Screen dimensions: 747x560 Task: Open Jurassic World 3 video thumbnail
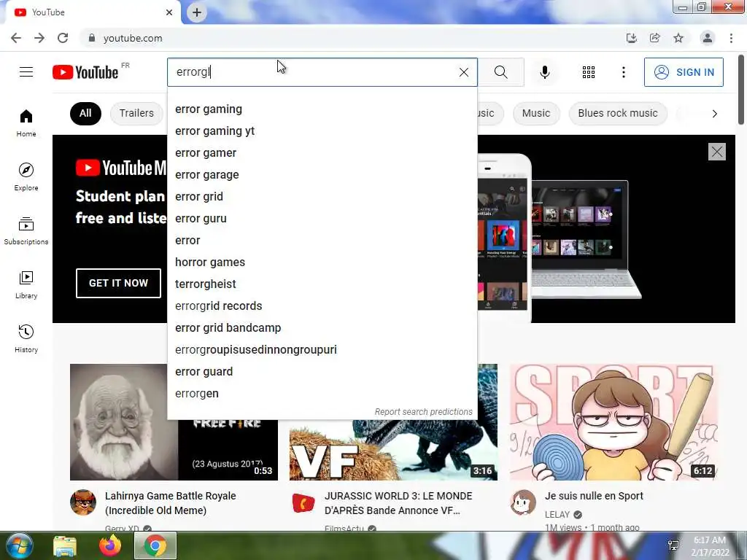point(393,450)
